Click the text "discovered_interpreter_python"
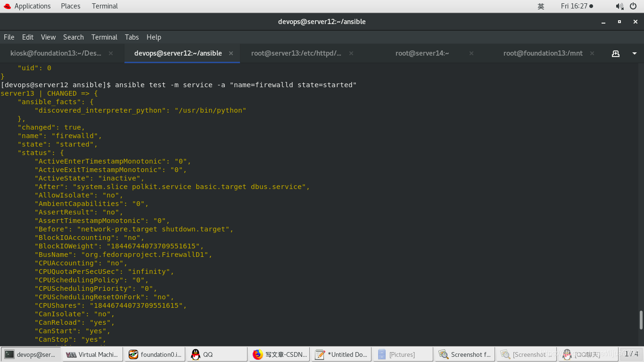Screen dimensions: 644x362 (100, 110)
